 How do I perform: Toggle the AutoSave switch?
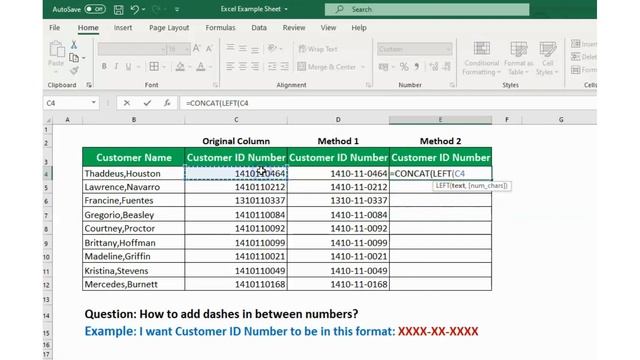pos(95,9)
